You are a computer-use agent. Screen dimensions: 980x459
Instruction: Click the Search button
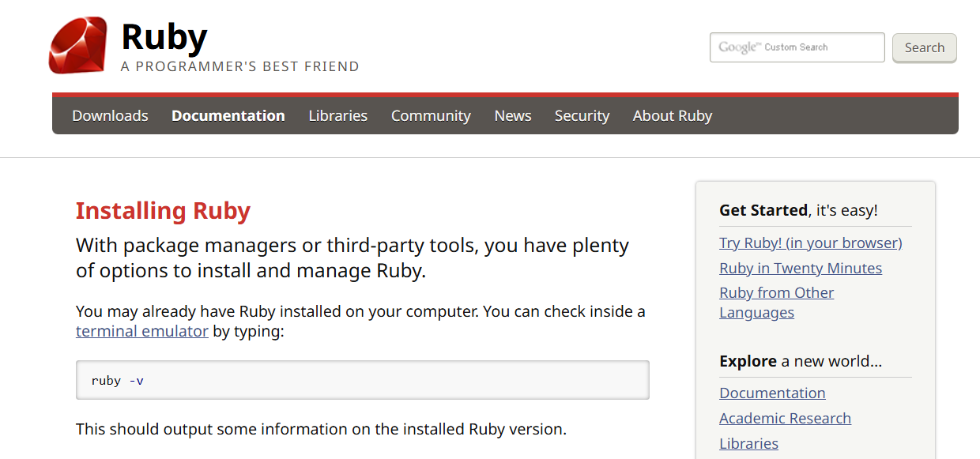point(925,47)
